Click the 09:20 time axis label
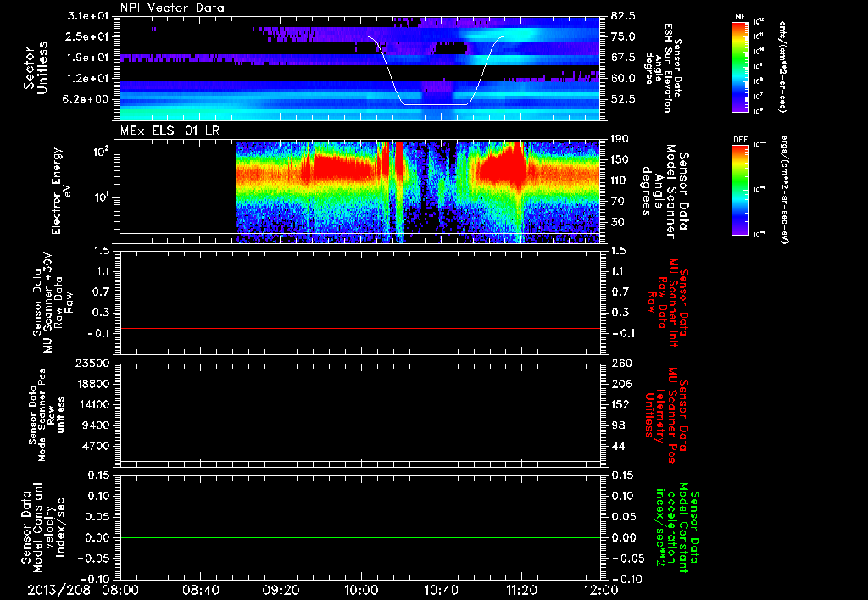 pos(281,589)
